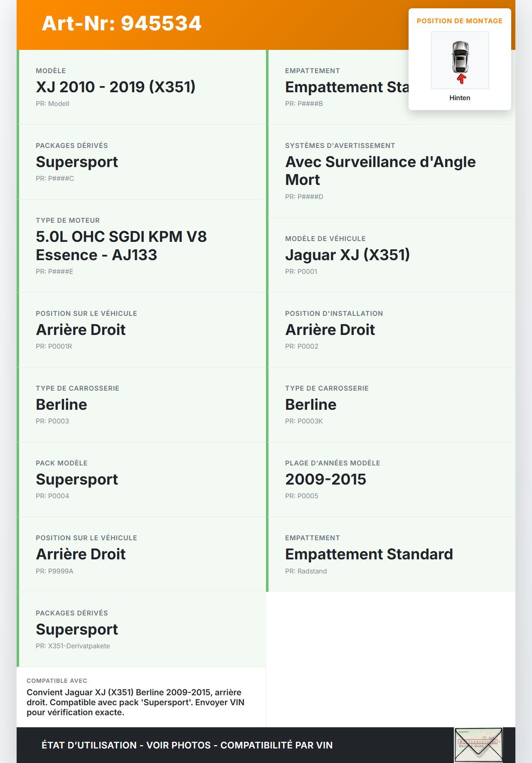Image resolution: width=532 pixels, height=763 pixels.
Task: Click the Art-Nr 945534 title
Action: (x=121, y=24)
